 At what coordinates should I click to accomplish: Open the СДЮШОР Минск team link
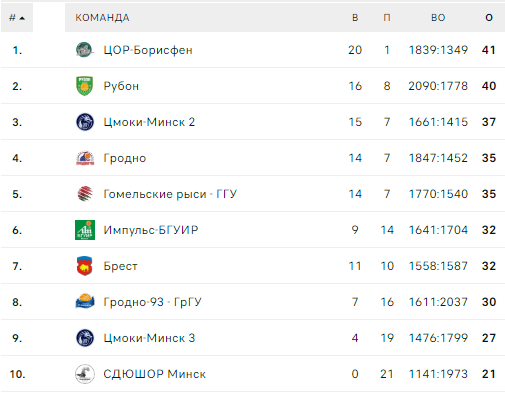click(154, 374)
